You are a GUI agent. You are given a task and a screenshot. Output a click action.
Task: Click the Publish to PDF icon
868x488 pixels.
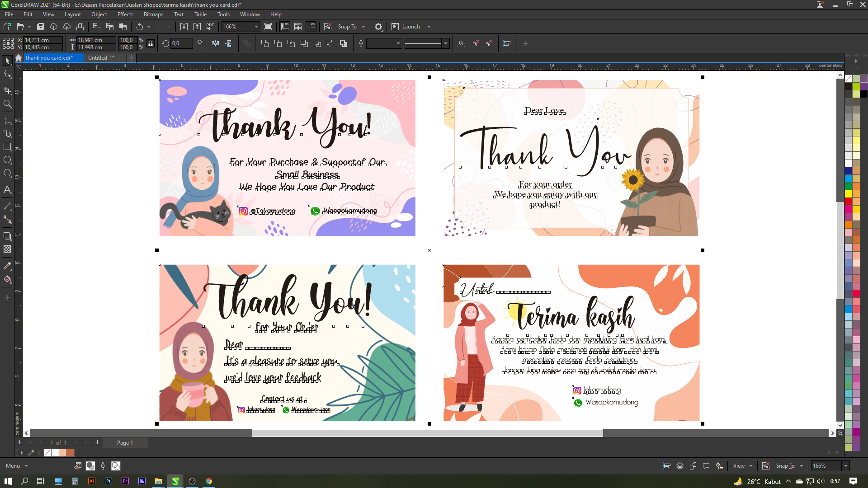click(210, 27)
